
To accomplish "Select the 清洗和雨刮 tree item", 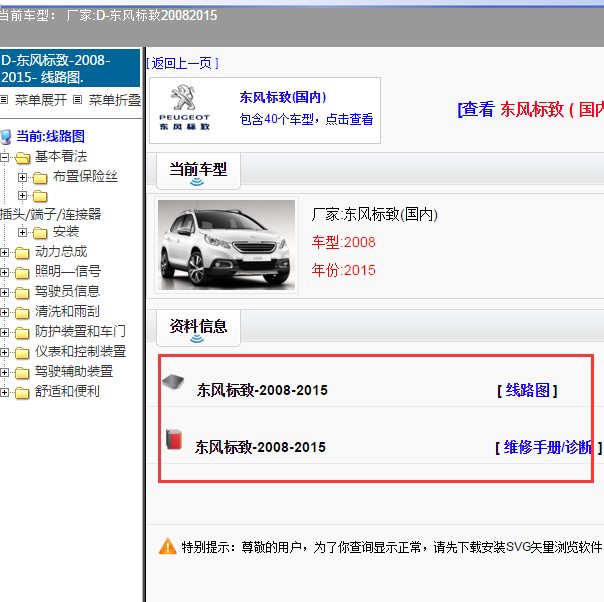I will pos(67,312).
